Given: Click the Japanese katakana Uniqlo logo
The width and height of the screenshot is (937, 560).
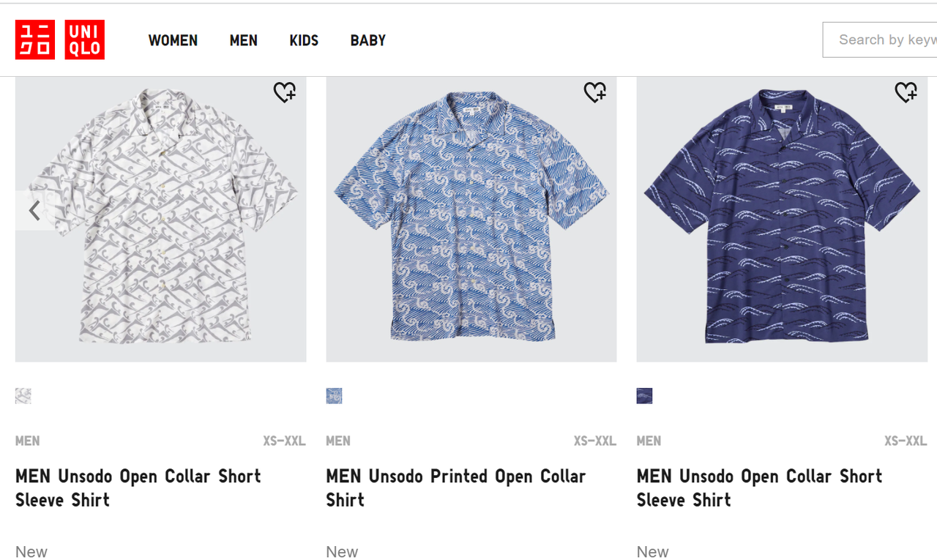Looking at the screenshot, I should click(x=35, y=40).
